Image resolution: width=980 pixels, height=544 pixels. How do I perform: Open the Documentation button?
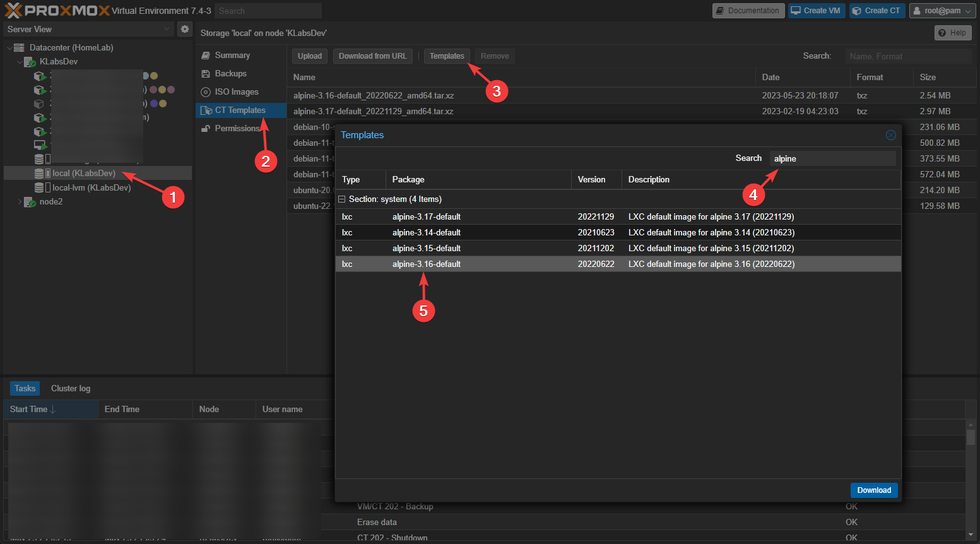(x=748, y=11)
